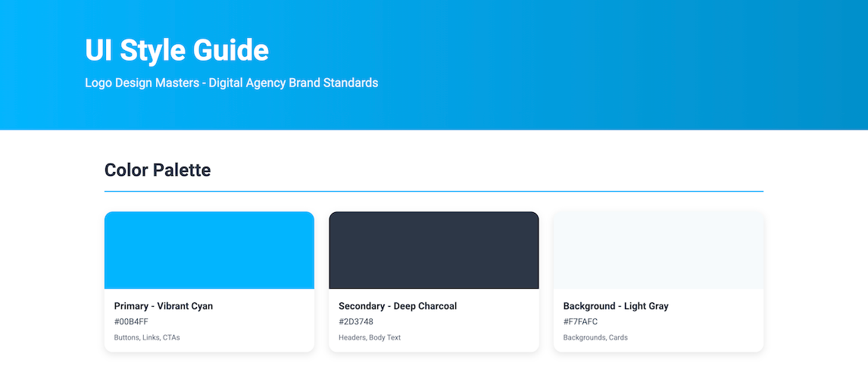Click the white info area of Secondary card

pos(485,327)
